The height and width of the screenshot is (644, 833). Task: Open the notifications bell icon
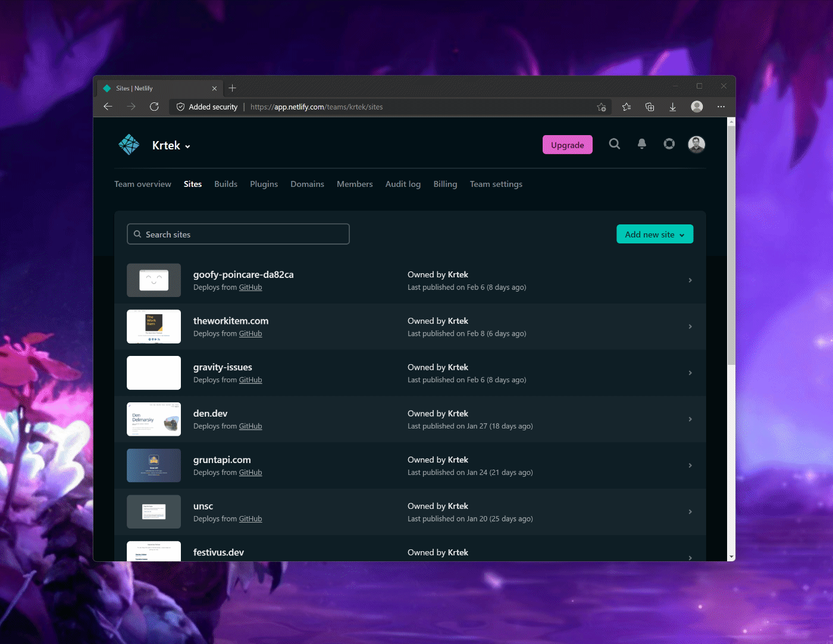coord(642,144)
